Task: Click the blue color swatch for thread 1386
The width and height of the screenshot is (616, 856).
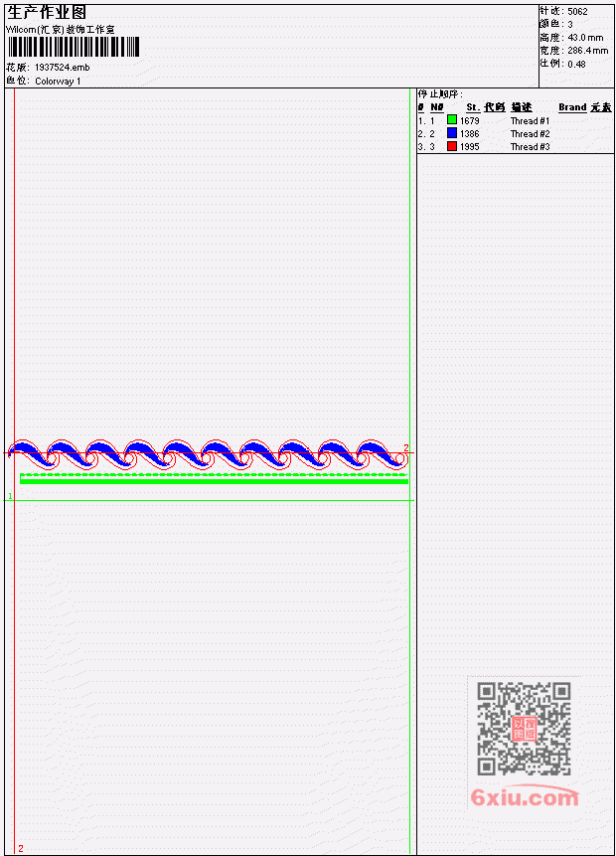Action: point(452,132)
